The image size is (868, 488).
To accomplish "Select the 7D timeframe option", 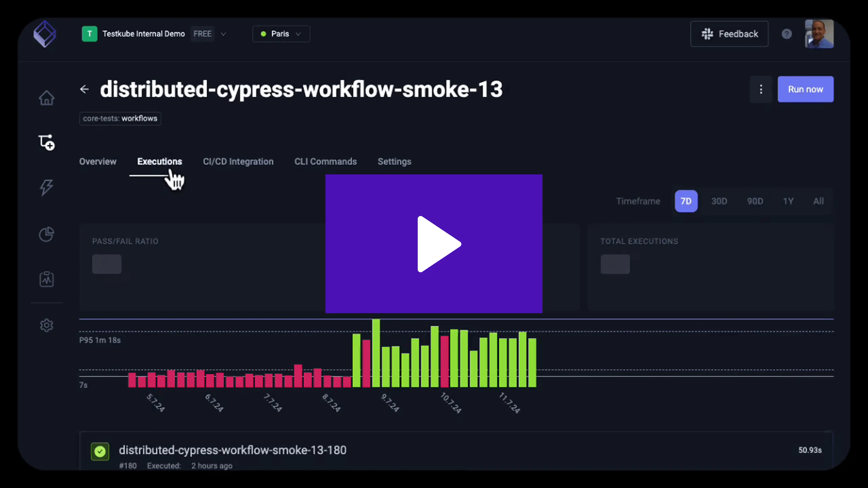I will [686, 201].
